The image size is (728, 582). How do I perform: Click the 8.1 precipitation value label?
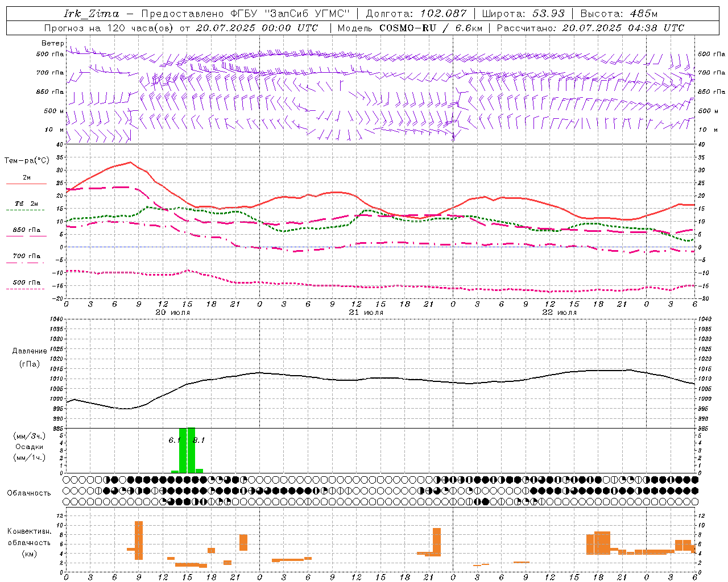coord(199,440)
